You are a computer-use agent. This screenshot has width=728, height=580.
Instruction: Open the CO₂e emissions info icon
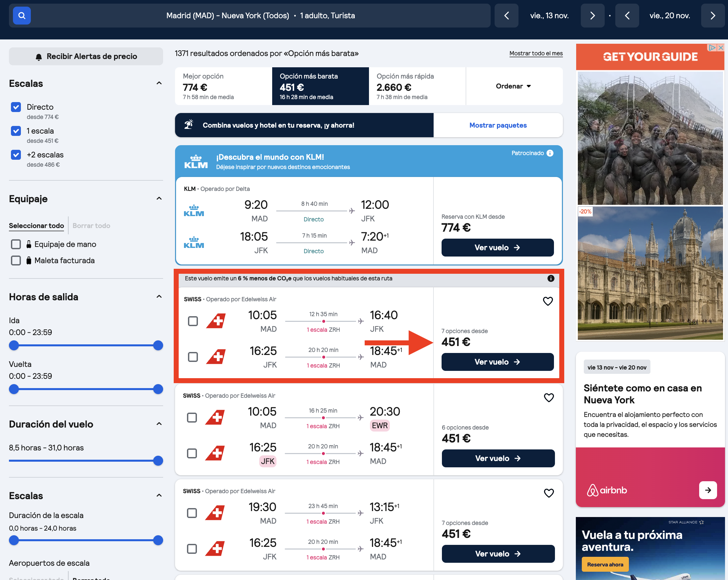coord(551,278)
